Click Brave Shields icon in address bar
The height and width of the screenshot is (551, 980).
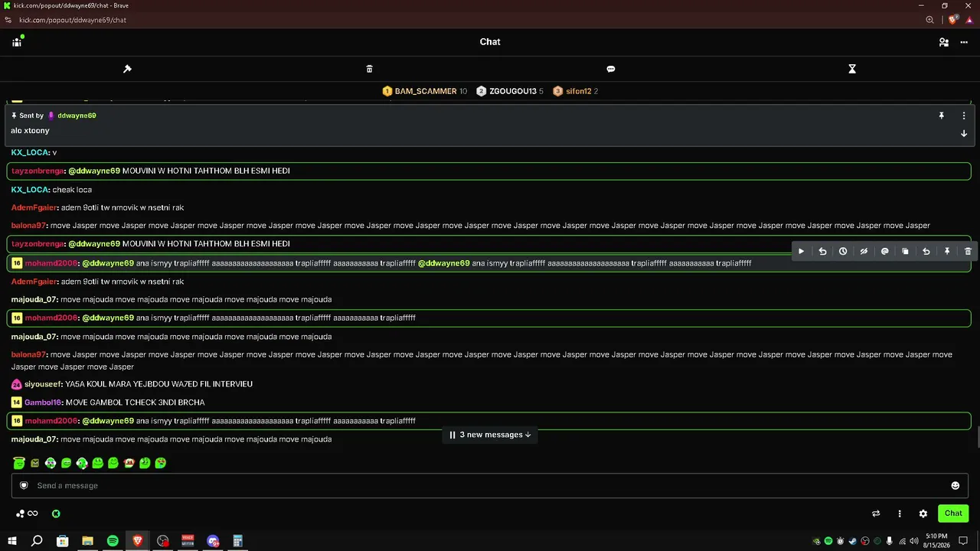(x=954, y=20)
